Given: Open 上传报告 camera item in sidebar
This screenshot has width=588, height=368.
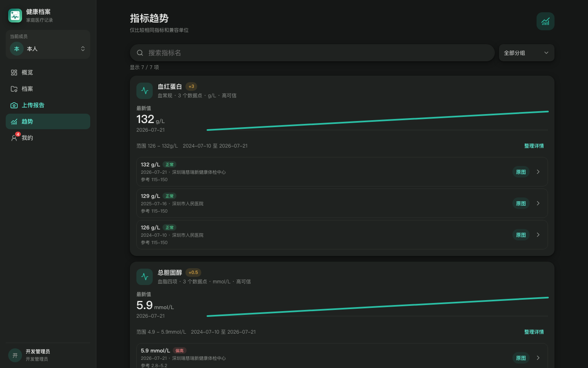Looking at the screenshot, I should point(48,105).
